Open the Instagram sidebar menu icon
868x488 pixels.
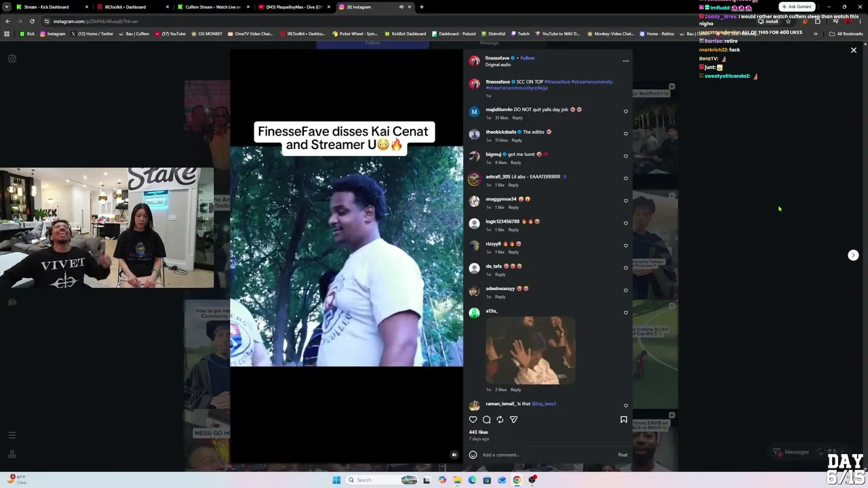[12, 435]
